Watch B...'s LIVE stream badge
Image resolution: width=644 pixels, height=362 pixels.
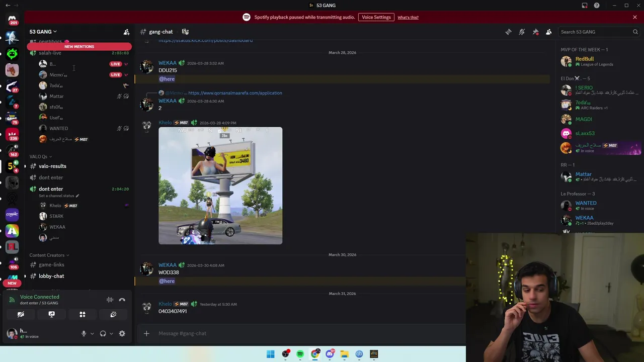(x=116, y=64)
